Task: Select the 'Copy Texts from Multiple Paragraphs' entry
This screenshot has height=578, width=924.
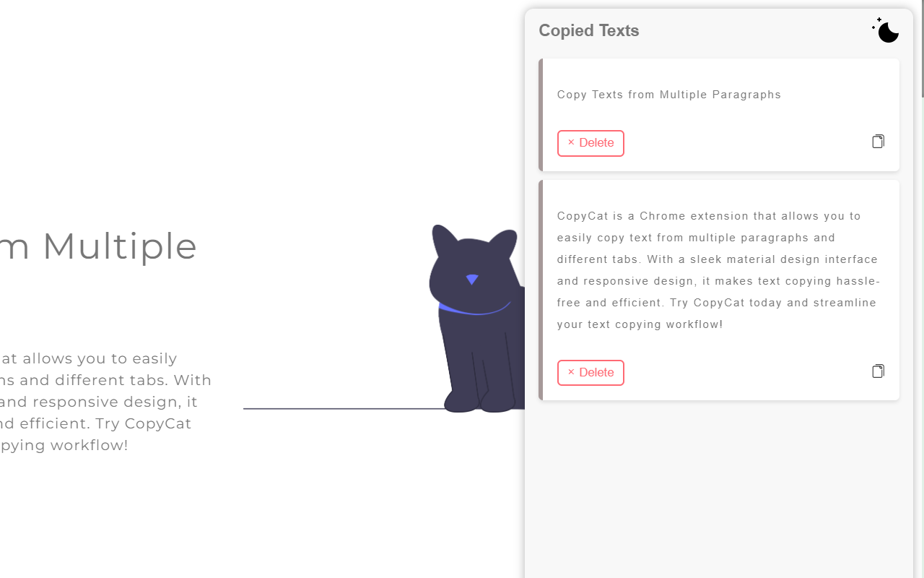Action: (x=668, y=95)
